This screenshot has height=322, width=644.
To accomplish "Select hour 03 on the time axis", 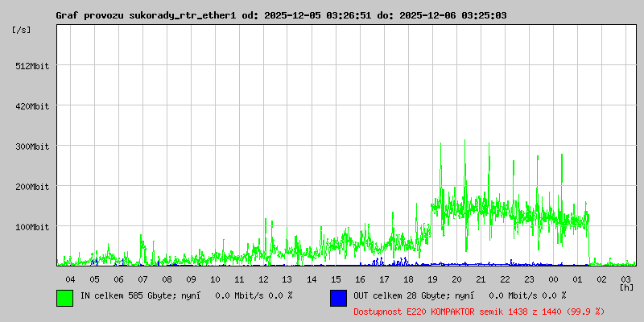I will (625, 279).
